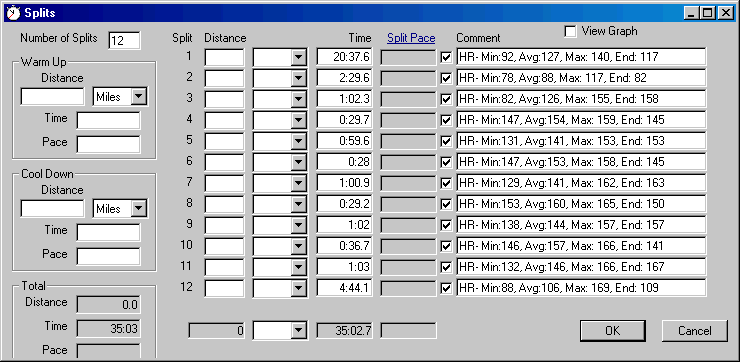Toggle the comment checkbox for split 2

[x=446, y=78]
